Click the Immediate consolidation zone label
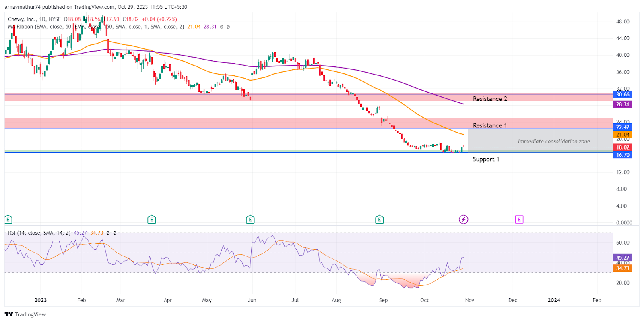This screenshot has height=322, width=644. 554,141
